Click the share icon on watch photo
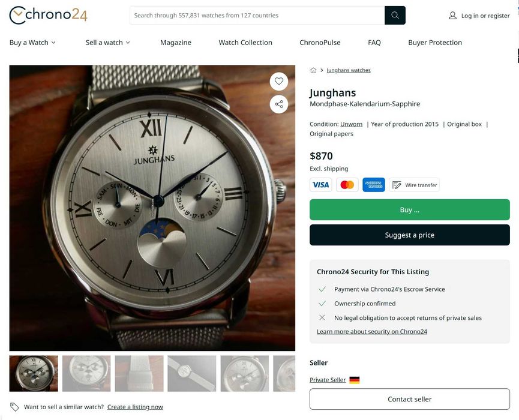 279,104
